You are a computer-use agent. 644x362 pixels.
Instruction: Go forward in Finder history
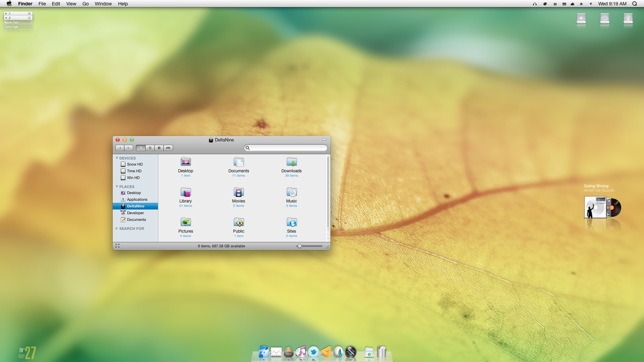point(128,148)
